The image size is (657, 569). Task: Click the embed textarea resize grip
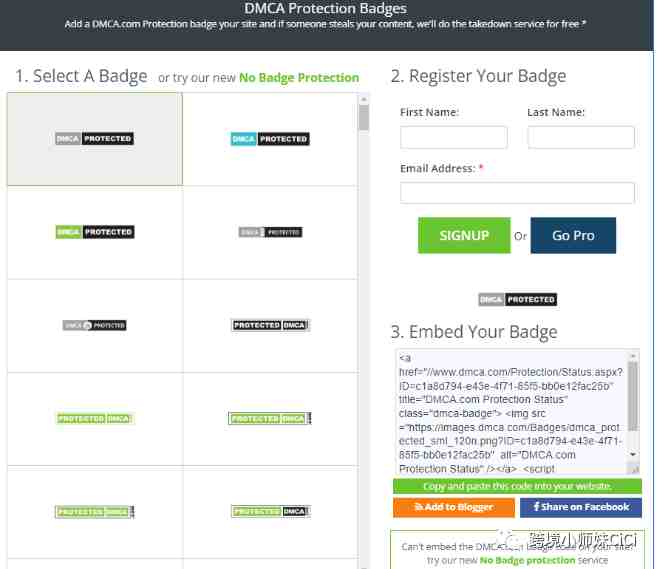click(x=635, y=469)
